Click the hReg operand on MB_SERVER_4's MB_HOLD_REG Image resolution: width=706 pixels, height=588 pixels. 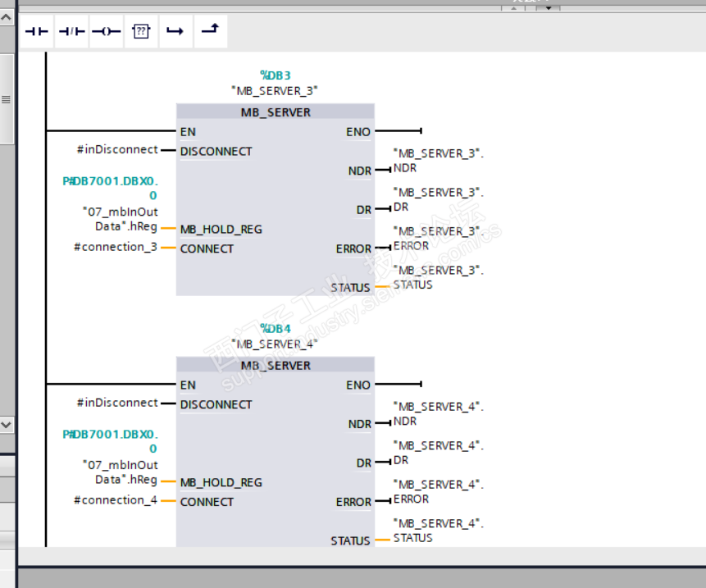pyautogui.click(x=121, y=472)
